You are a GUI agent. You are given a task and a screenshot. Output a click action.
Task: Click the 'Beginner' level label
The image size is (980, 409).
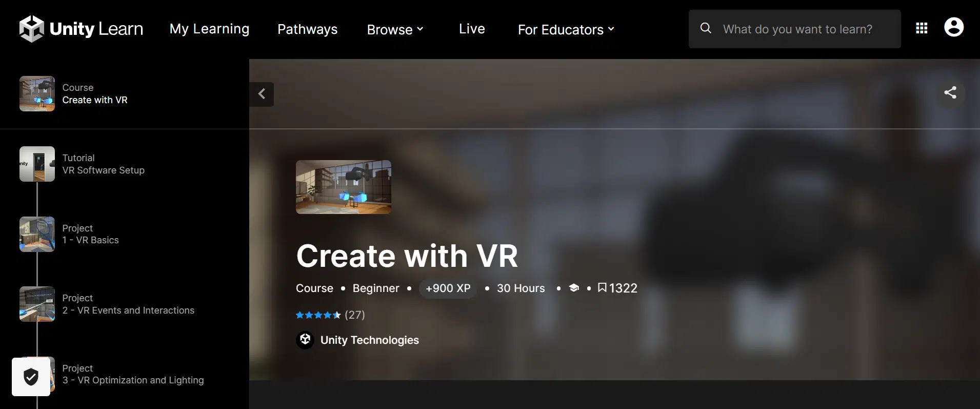[376, 288]
